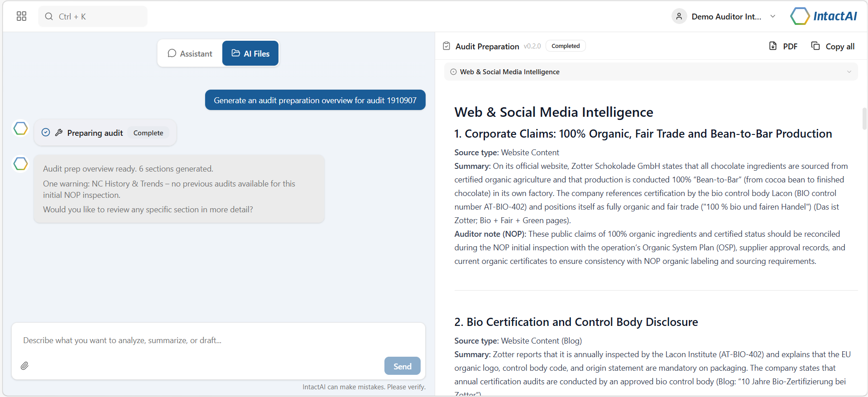Click the Corporate Claims section heading

(x=643, y=134)
